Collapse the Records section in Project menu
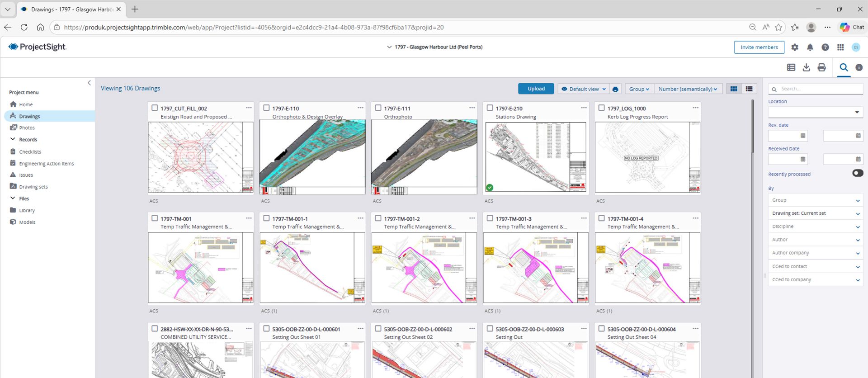The height and width of the screenshot is (378, 868). (13, 139)
